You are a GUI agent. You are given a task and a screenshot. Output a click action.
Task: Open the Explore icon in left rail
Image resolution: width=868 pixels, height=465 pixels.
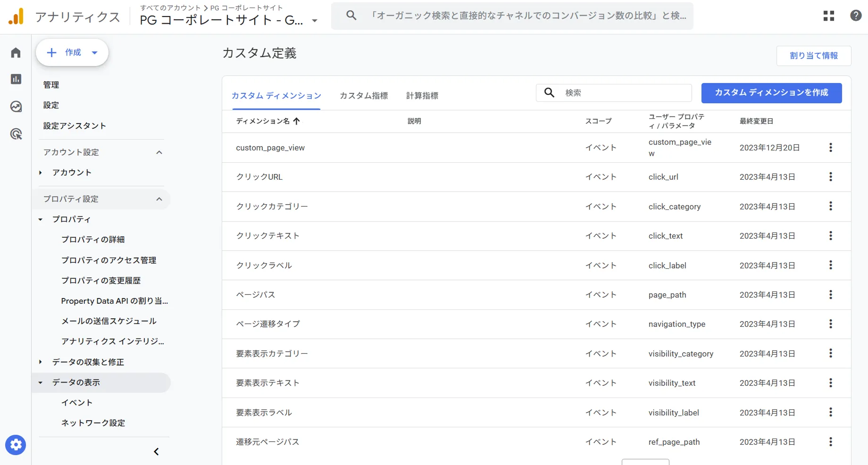click(x=16, y=107)
